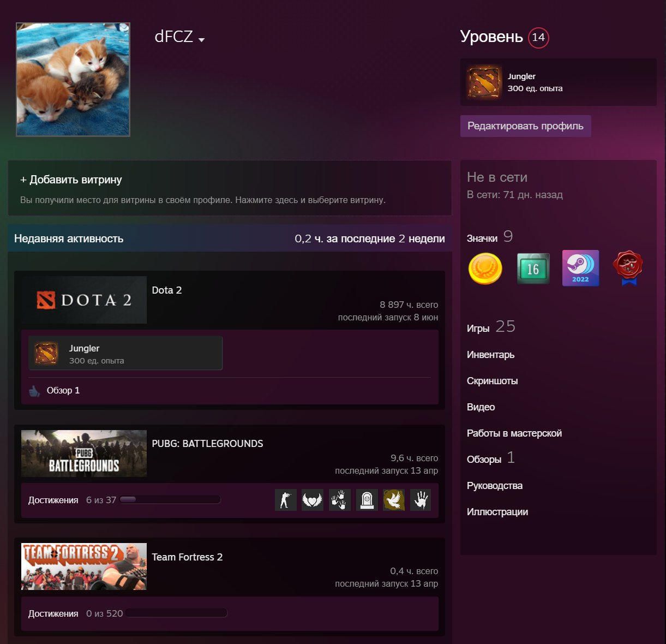Click PUBG 9,6 ч. всего playtime text
666x644 pixels.
point(414,458)
